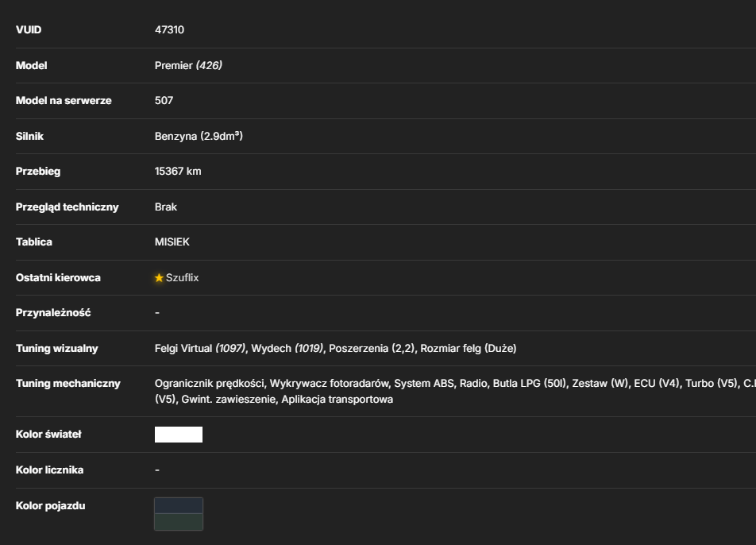Click the Przegląd techniczny label
This screenshot has height=545, width=756.
tap(67, 207)
